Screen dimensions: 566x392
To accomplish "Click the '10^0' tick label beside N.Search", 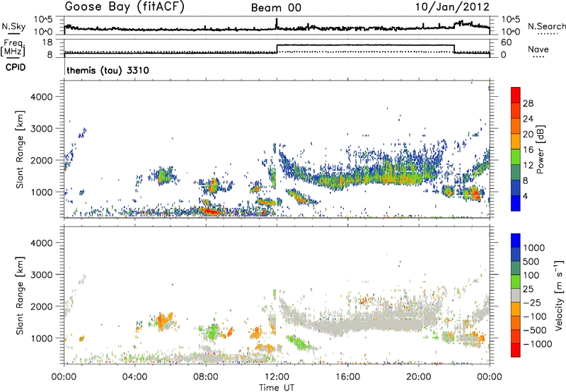I will (511, 32).
